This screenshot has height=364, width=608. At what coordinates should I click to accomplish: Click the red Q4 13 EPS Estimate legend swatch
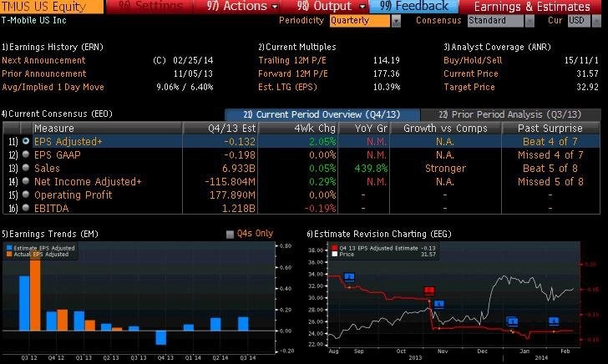[x=335, y=248]
